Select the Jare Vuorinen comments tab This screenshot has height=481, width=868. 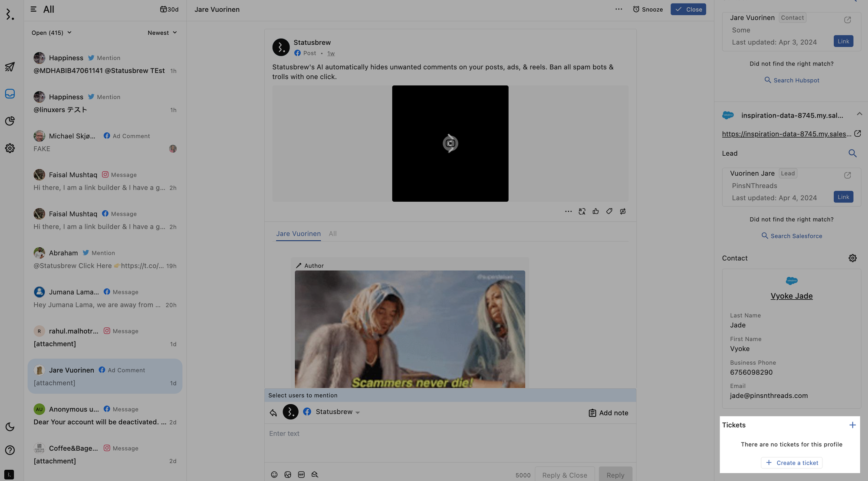point(298,234)
